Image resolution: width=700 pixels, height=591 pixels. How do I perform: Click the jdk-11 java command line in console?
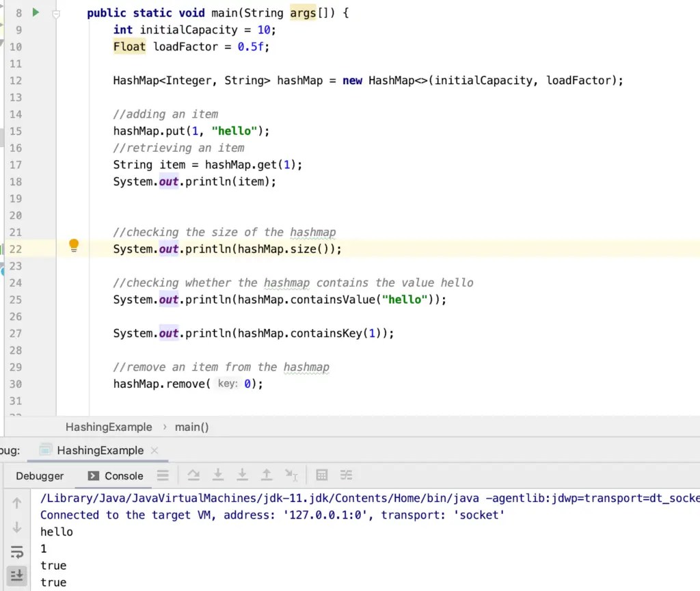tap(370, 498)
